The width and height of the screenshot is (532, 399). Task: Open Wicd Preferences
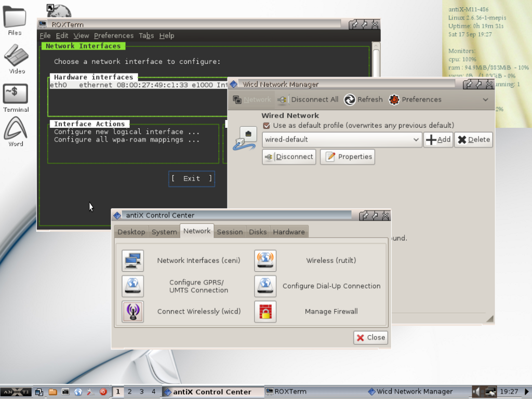415,99
